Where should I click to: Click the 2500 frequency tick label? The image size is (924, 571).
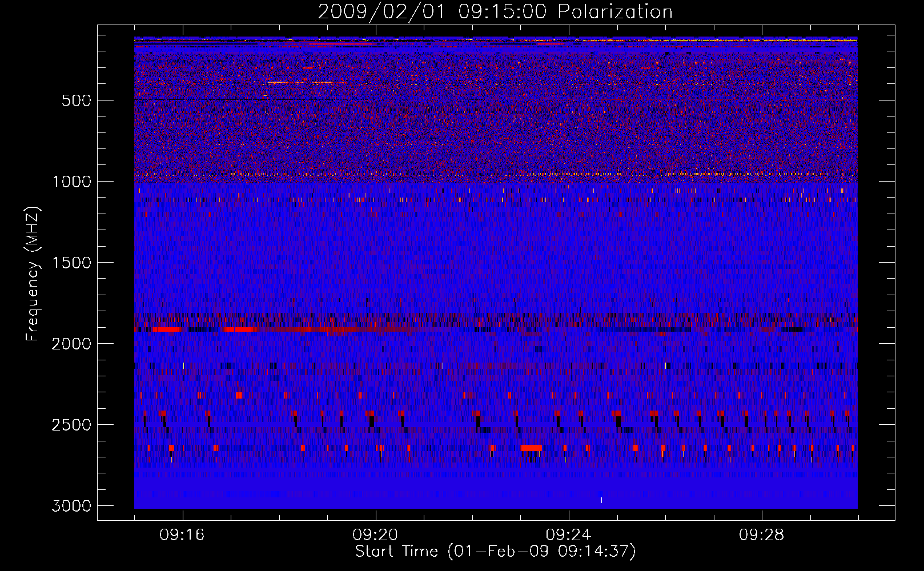(71, 425)
